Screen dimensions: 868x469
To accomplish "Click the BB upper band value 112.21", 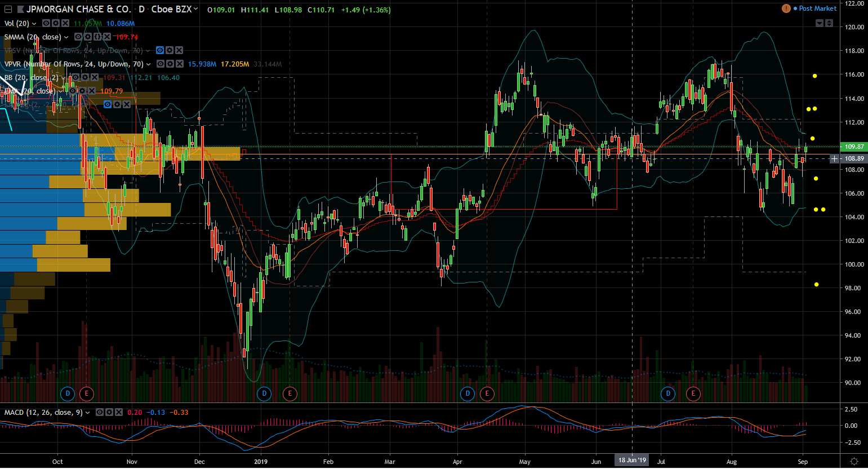I will (x=141, y=78).
